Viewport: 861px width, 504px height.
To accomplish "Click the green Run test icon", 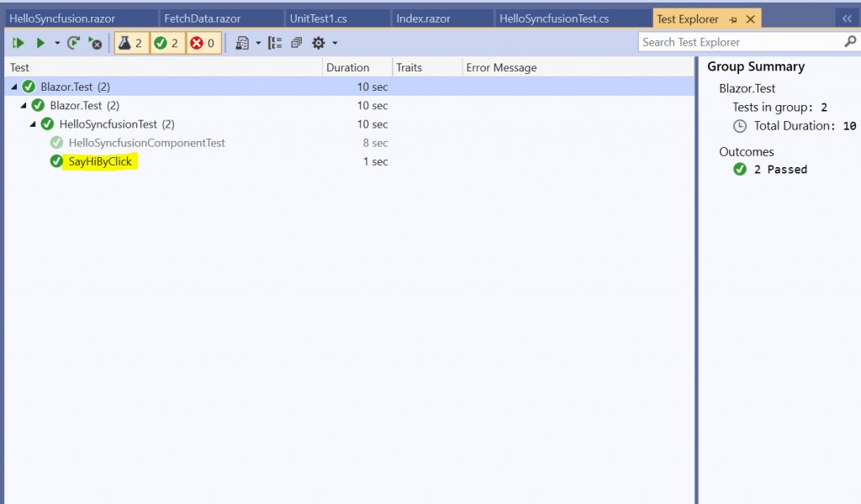I will tap(40, 41).
